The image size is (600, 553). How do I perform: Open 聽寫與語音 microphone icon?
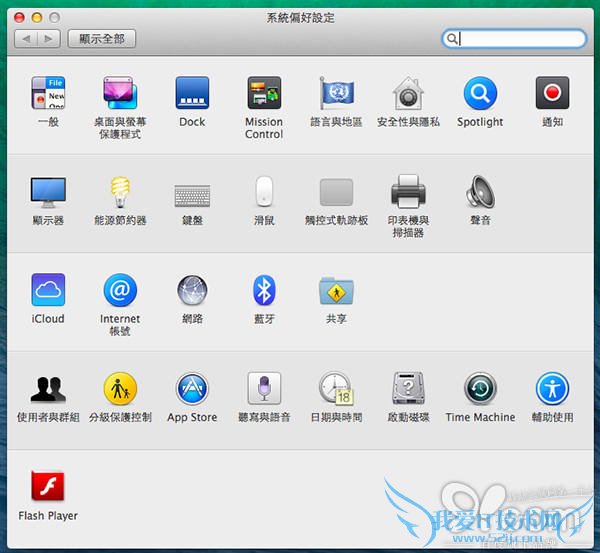point(264,388)
